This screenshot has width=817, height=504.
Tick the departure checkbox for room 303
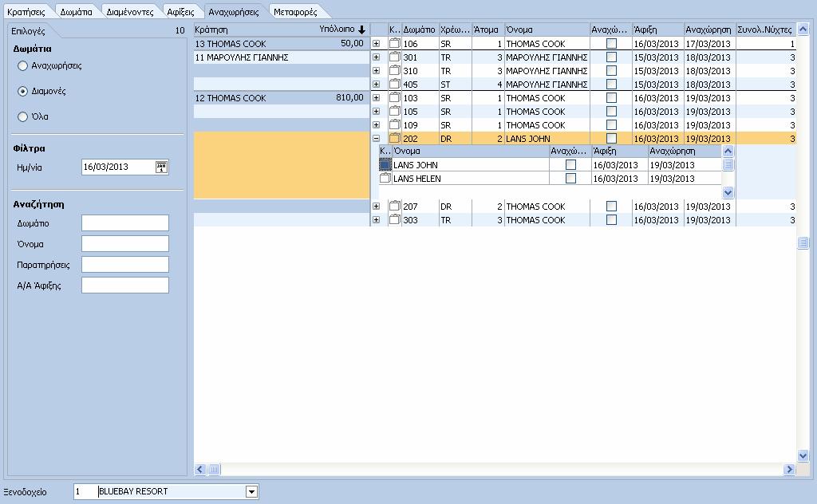click(x=611, y=219)
